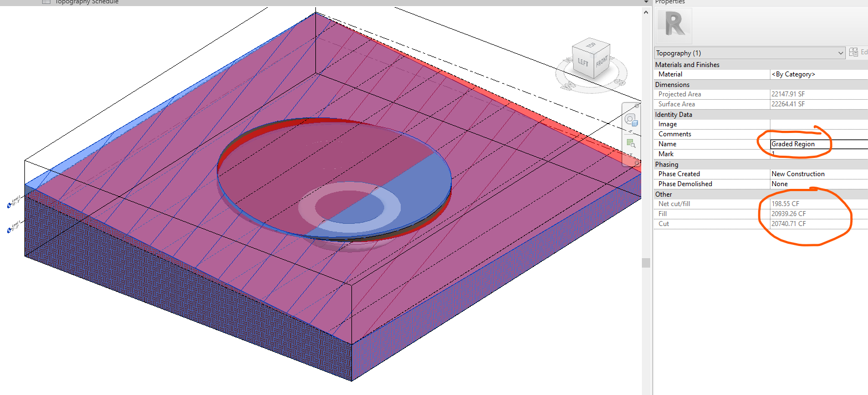
Task: Click the Material value <By Category>
Action: [819, 74]
